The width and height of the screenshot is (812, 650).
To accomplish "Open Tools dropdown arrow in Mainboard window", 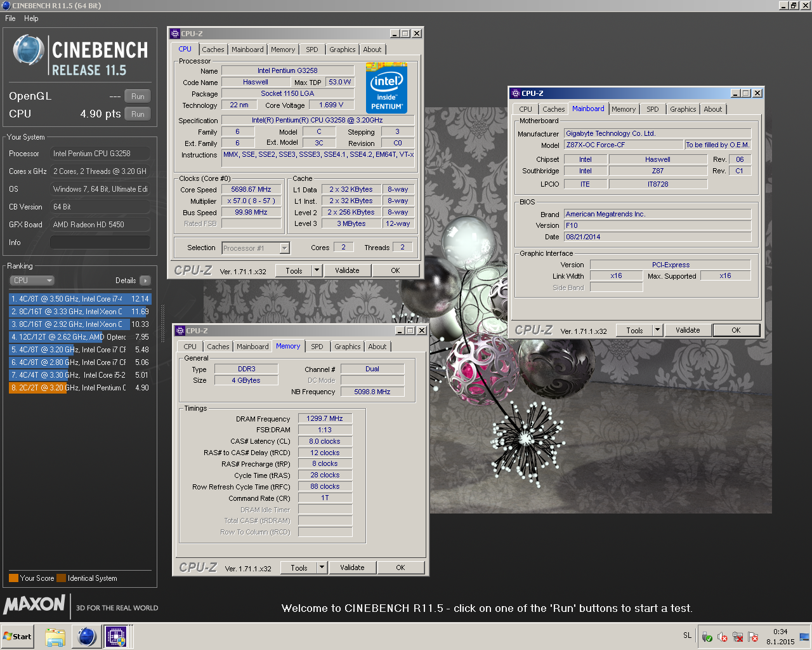I will click(x=657, y=330).
